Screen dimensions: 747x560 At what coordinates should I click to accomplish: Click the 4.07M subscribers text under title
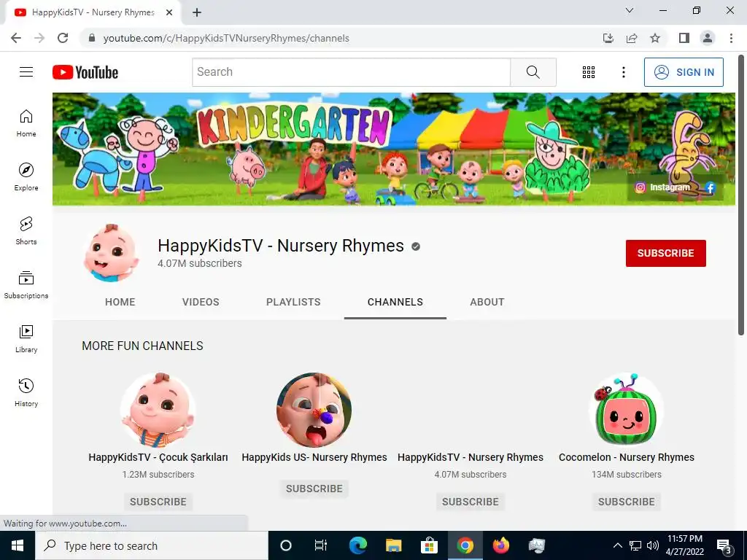(x=200, y=263)
